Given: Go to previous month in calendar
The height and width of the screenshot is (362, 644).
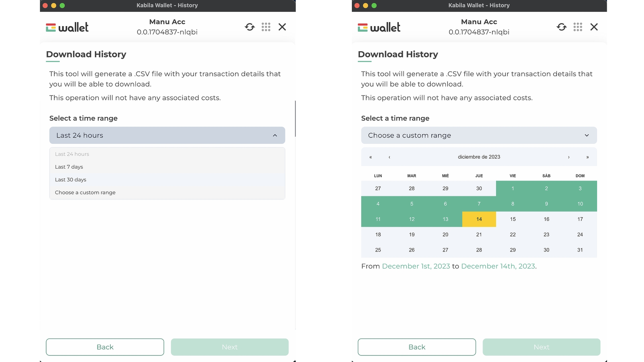Looking at the screenshot, I should tap(389, 157).
